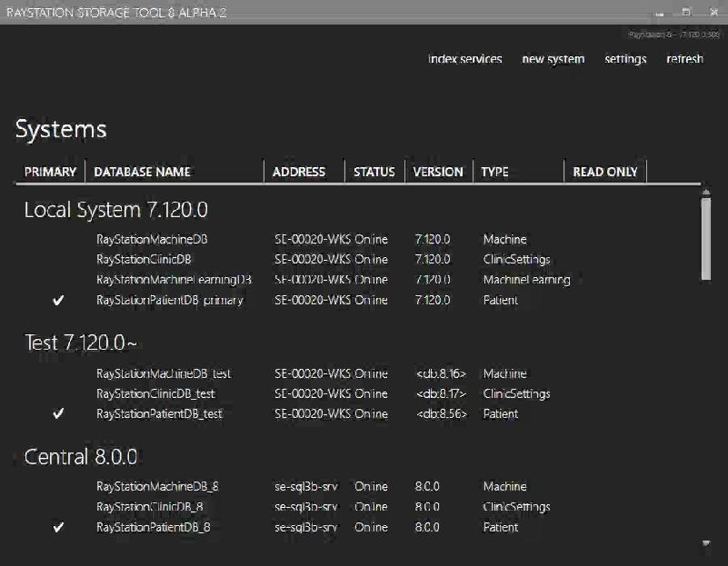Select the Local System 7.120.0 group heading
The width and height of the screenshot is (728, 566).
pos(115,210)
